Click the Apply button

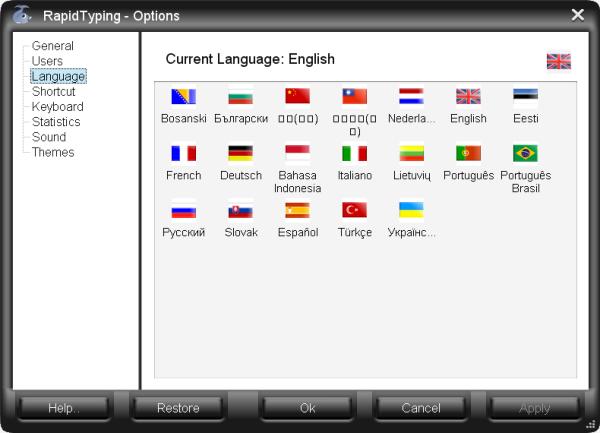click(x=535, y=408)
